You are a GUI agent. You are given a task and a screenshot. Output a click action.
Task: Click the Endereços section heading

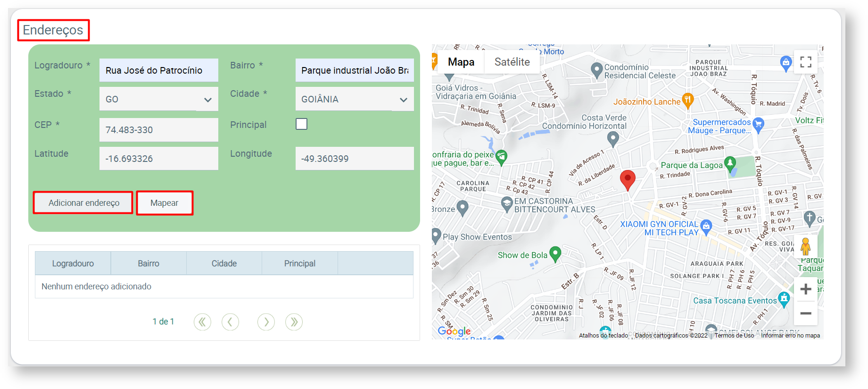[x=53, y=30]
